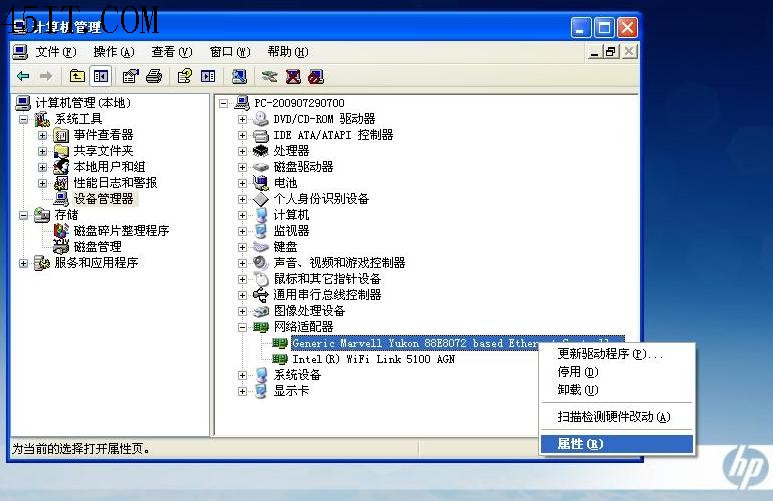The image size is (773, 501).
Task: Click the imaging device (图像处理设备) icon
Action: (x=260, y=311)
